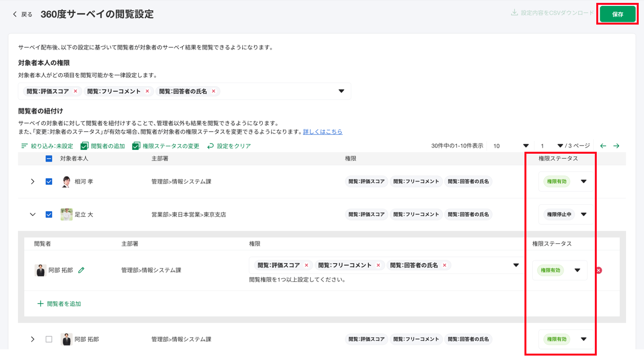This screenshot has height=357, width=644.
Task: Go back using the 戻る arrow
Action: (x=22, y=14)
